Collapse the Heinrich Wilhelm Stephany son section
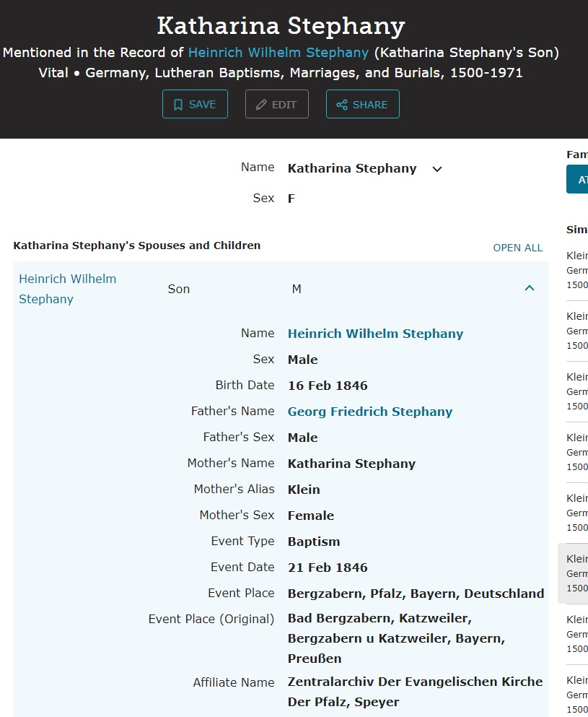 [529, 289]
